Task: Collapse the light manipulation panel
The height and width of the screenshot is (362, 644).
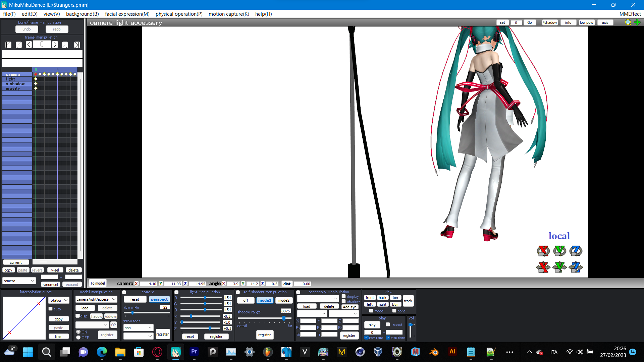Action: tap(176, 292)
